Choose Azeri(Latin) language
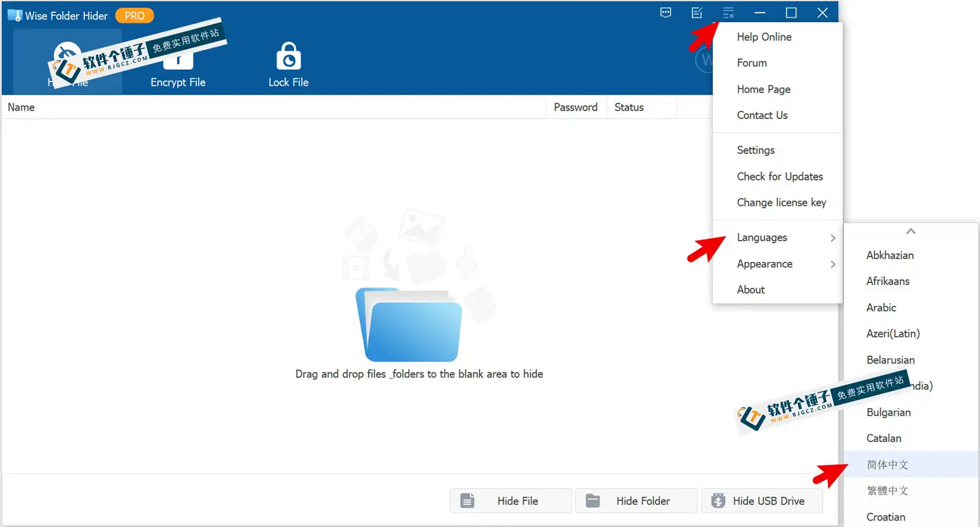The height and width of the screenshot is (527, 980). (x=911, y=334)
